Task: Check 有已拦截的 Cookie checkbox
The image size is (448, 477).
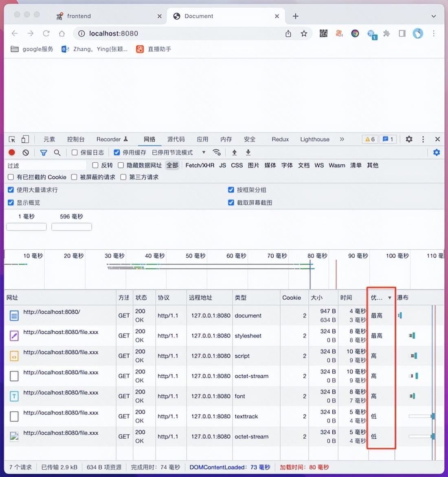Action: click(11, 177)
